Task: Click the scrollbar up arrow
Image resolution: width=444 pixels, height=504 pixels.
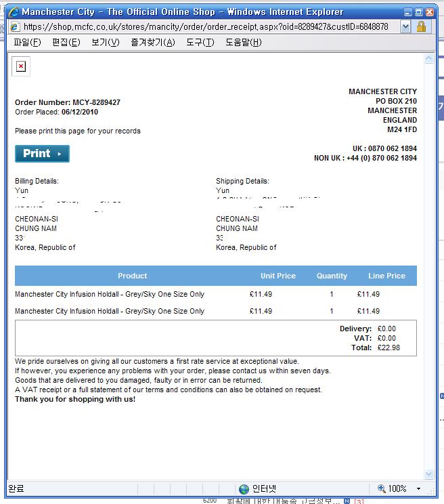Action: (429, 58)
